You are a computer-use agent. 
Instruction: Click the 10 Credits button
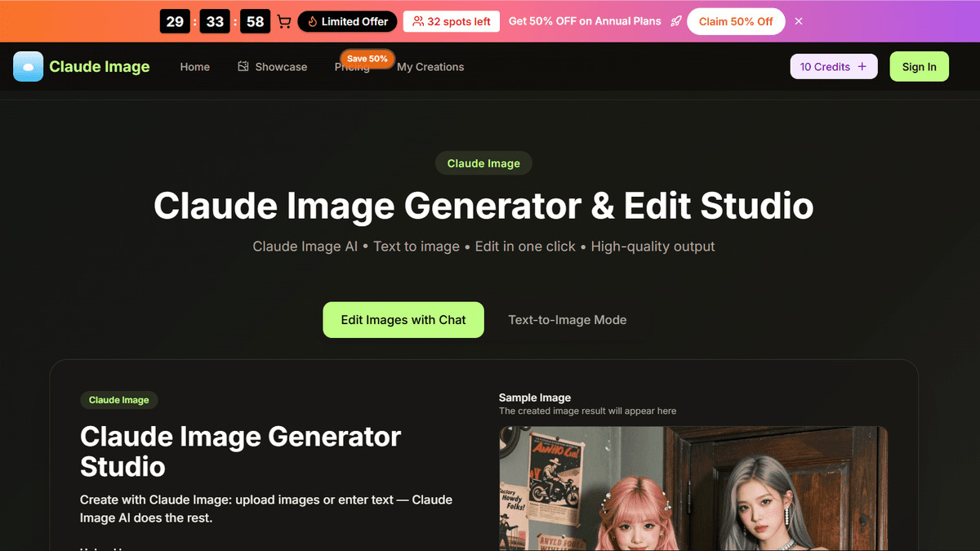tap(834, 67)
